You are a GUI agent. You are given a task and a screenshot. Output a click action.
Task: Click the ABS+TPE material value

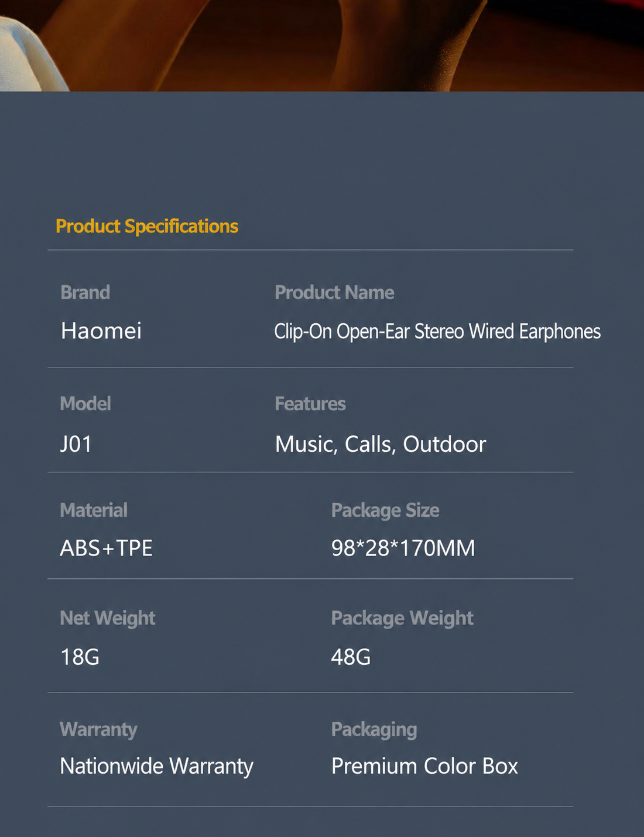[x=107, y=548]
